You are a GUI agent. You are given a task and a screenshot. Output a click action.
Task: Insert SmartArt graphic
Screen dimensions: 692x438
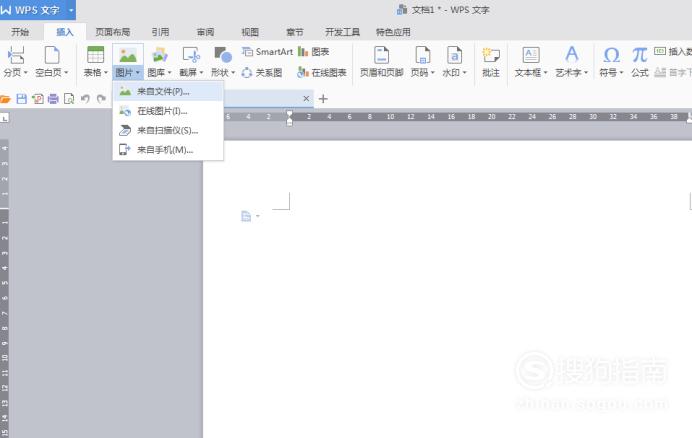(267, 52)
